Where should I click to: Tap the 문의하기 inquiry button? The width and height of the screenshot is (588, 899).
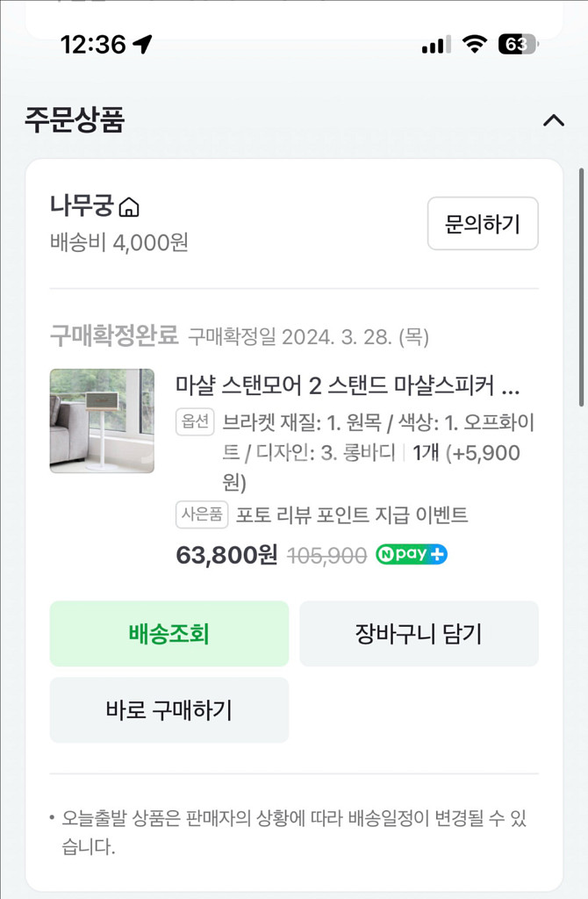[x=483, y=224]
